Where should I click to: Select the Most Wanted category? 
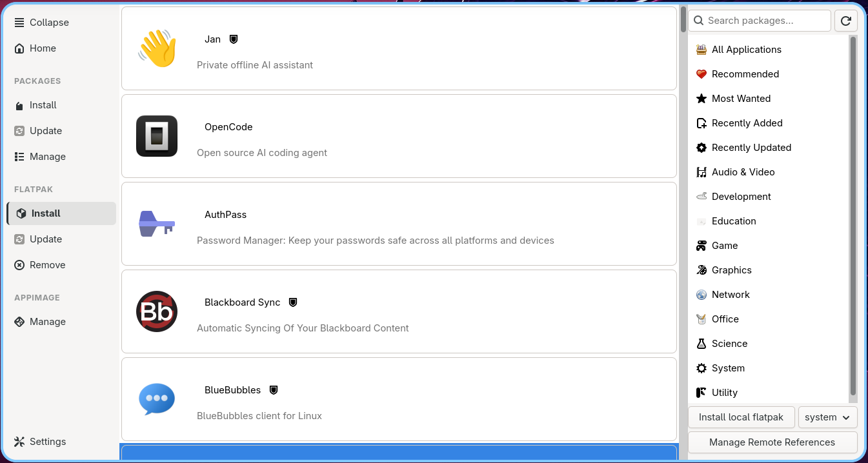click(x=768, y=99)
